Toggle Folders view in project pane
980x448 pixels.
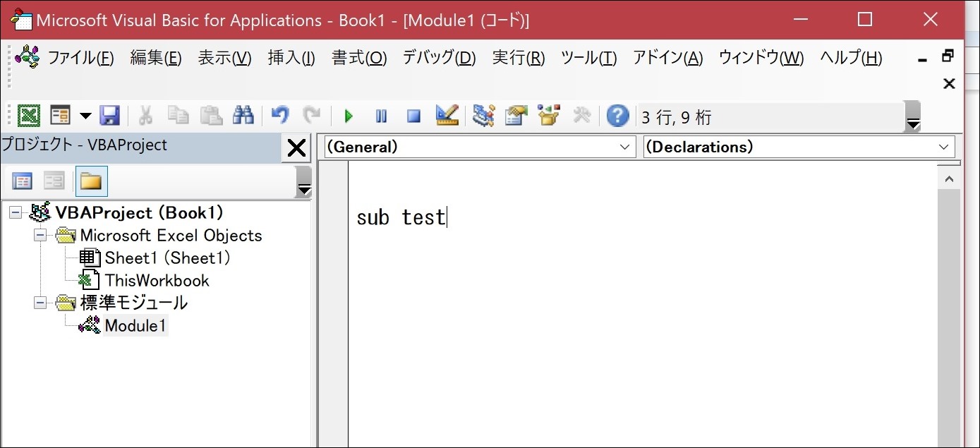pos(91,181)
